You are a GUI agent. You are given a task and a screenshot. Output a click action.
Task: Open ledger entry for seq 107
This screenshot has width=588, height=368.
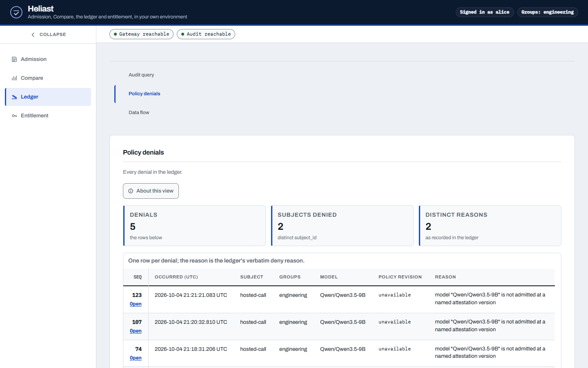click(x=136, y=331)
